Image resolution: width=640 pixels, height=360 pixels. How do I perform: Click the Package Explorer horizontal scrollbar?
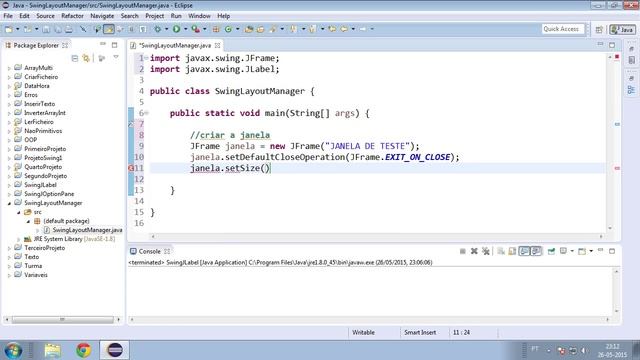click(62, 319)
